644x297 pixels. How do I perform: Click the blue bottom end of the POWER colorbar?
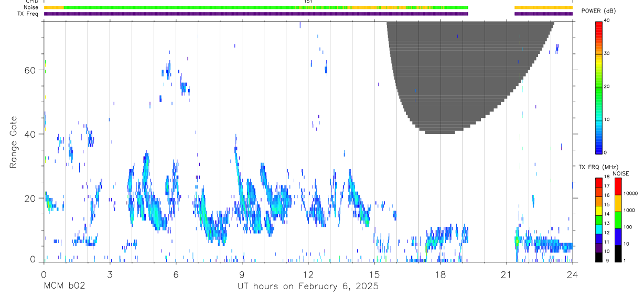point(599,150)
